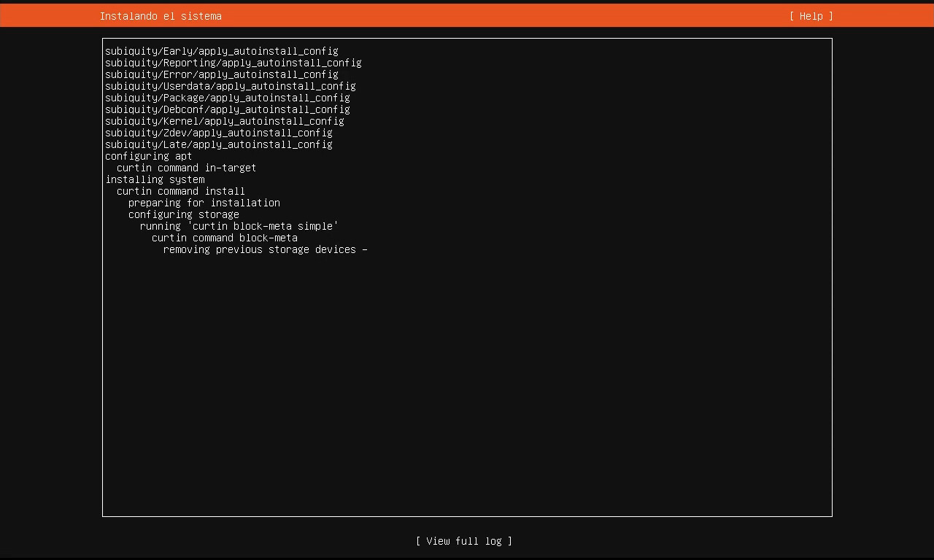The width and height of the screenshot is (934, 560).
Task: Select the subiquity/Debconf/apply_autoinstall_config line
Action: (x=227, y=109)
